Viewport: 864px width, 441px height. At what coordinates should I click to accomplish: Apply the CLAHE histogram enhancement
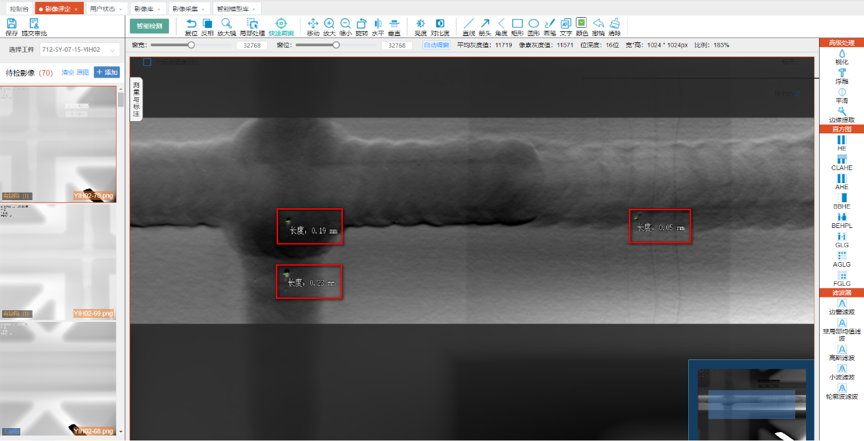click(x=842, y=161)
